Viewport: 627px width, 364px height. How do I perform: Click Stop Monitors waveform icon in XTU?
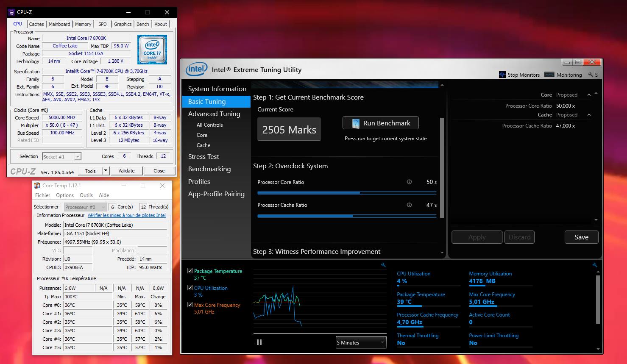click(502, 75)
